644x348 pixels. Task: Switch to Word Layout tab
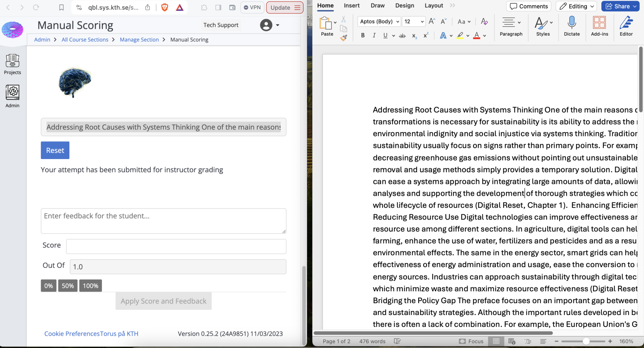pyautogui.click(x=434, y=5)
